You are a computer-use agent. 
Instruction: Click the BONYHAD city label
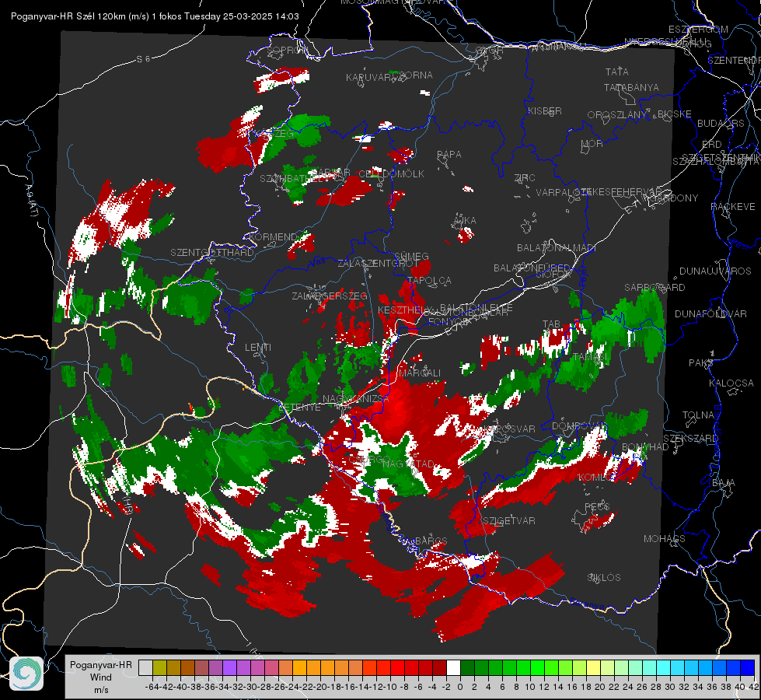coord(645,447)
